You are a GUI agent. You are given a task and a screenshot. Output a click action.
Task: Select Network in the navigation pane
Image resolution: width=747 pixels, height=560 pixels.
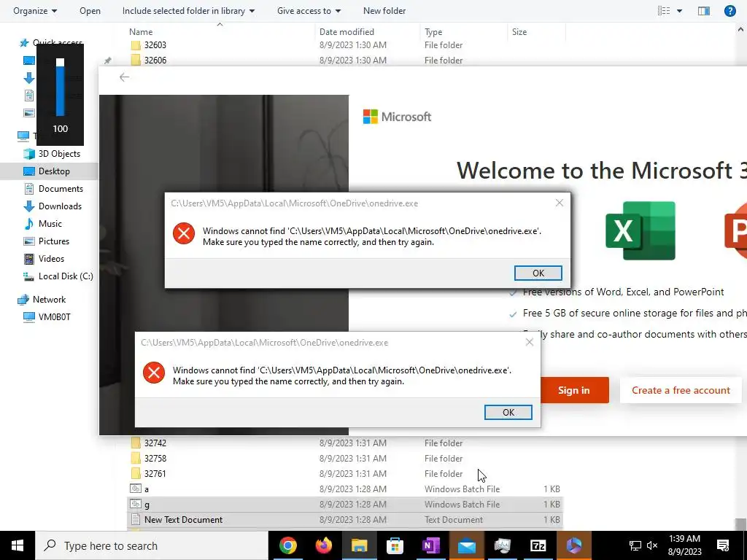[x=49, y=300]
